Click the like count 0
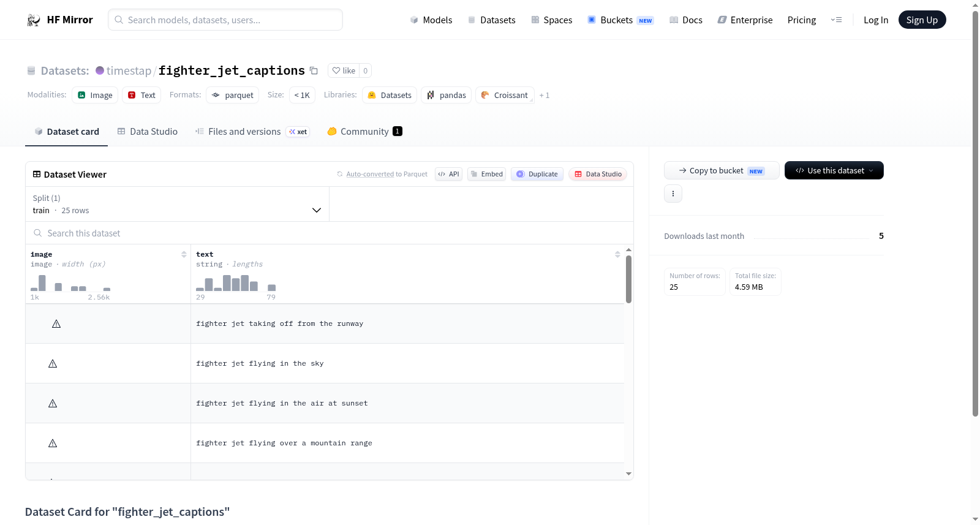The width and height of the screenshot is (980, 525). tap(366, 70)
